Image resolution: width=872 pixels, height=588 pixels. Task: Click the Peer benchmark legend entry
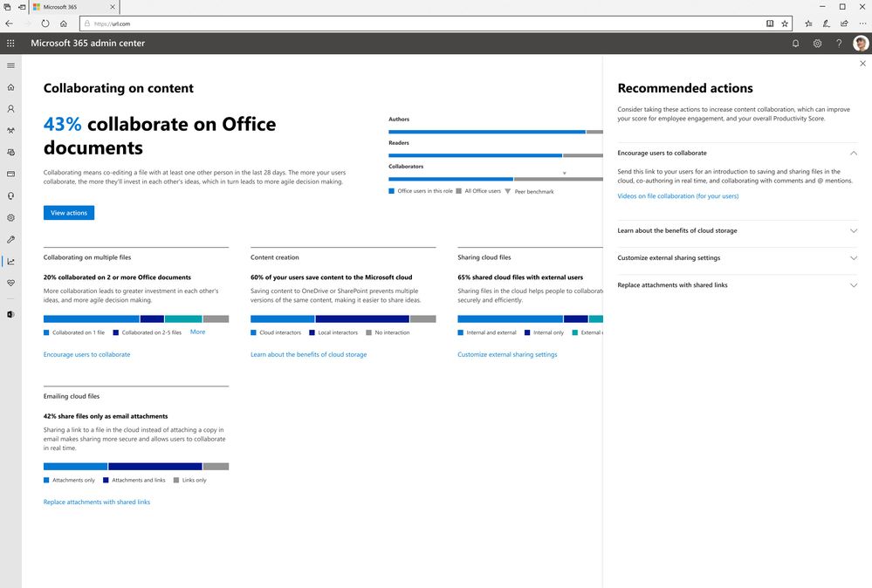click(530, 192)
